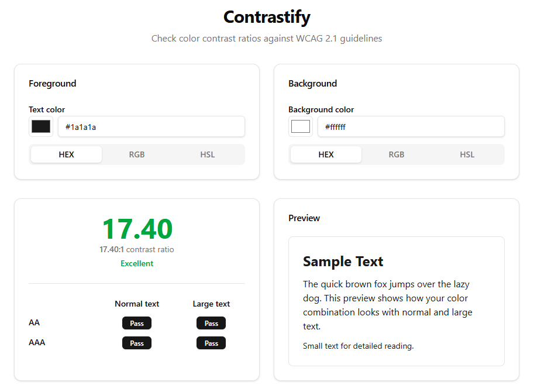Select the background HEX format tab
The image size is (534, 392).
click(x=326, y=154)
